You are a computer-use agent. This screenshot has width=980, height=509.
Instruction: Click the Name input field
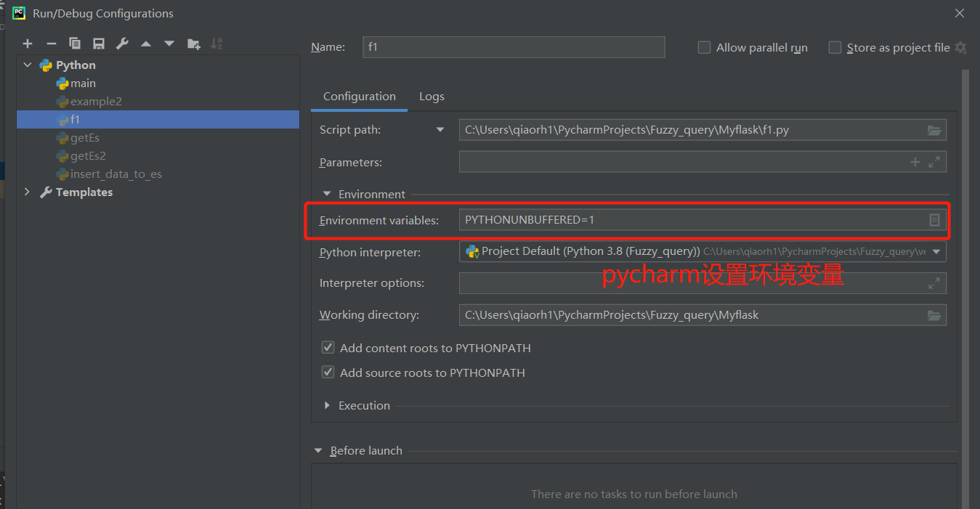[514, 47]
